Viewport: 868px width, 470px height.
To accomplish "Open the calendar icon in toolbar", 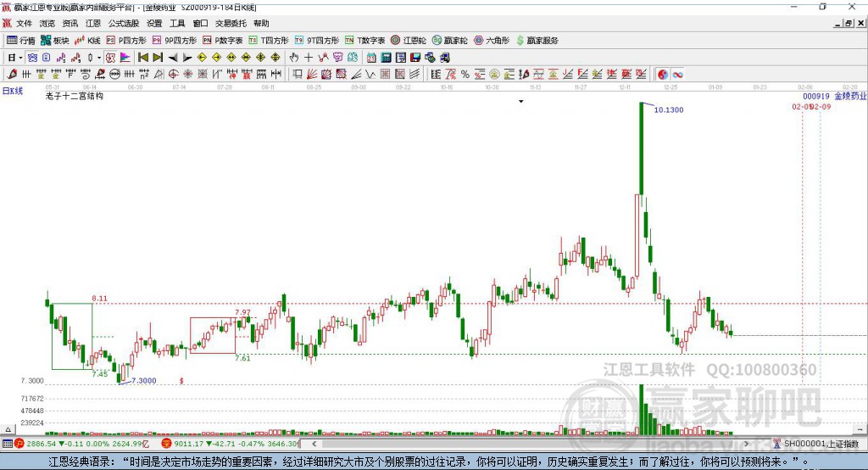I will click(371, 58).
